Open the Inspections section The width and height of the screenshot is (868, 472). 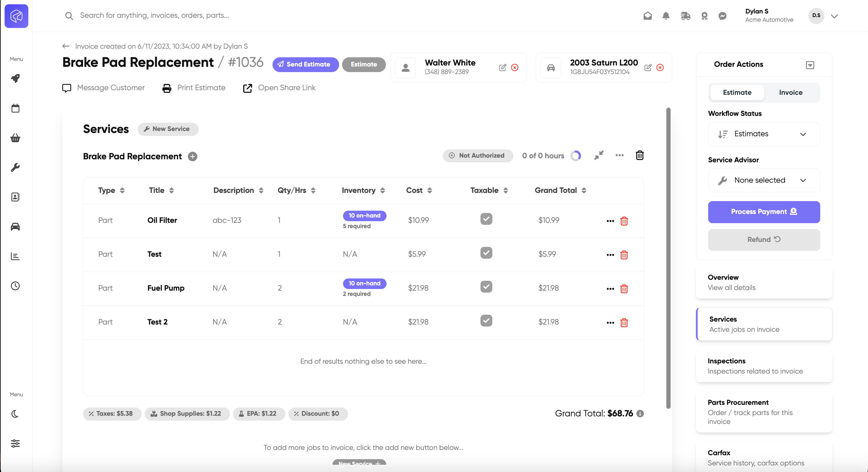point(764,366)
